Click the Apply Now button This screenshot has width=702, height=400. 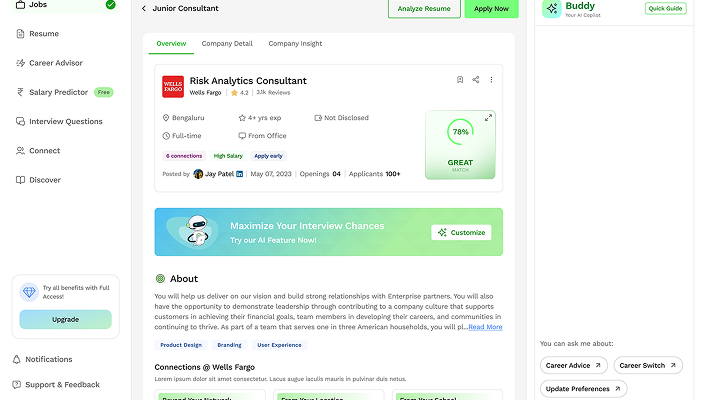491,9
